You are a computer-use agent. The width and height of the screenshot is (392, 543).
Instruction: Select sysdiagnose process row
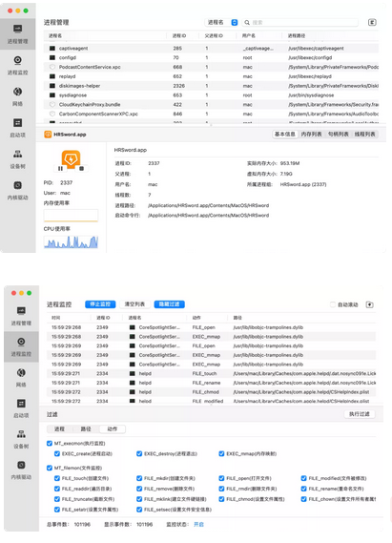point(211,94)
